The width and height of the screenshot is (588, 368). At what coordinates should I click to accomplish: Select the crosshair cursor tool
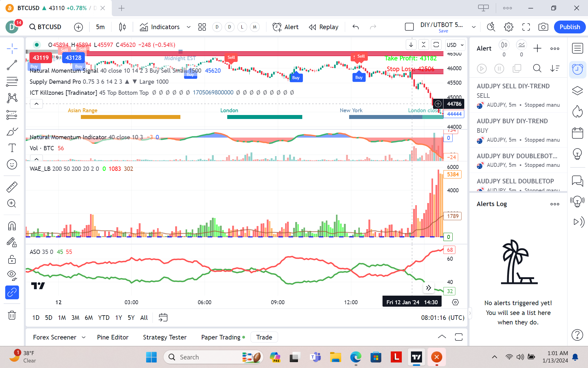tap(12, 48)
